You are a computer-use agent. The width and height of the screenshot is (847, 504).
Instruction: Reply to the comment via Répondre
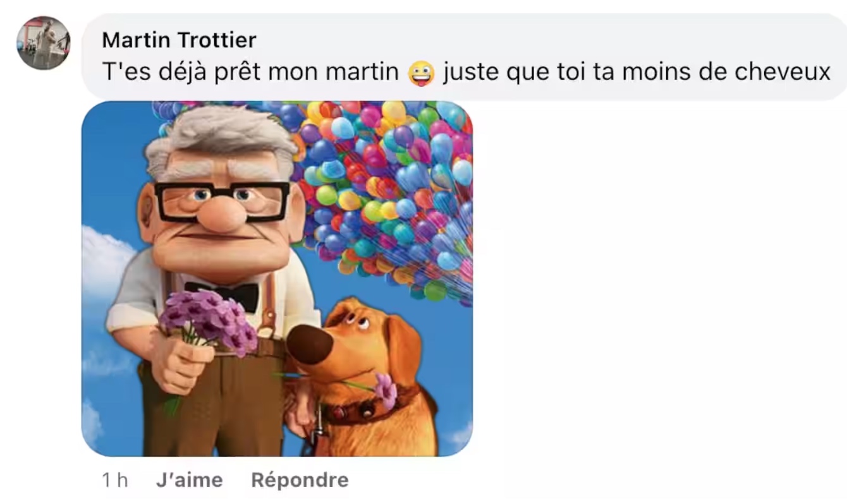[300, 480]
